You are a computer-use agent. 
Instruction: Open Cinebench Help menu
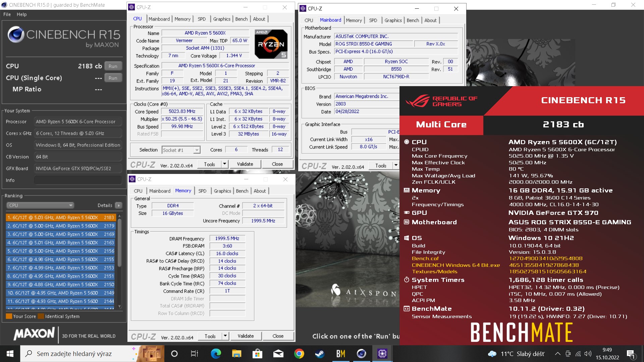tap(22, 14)
